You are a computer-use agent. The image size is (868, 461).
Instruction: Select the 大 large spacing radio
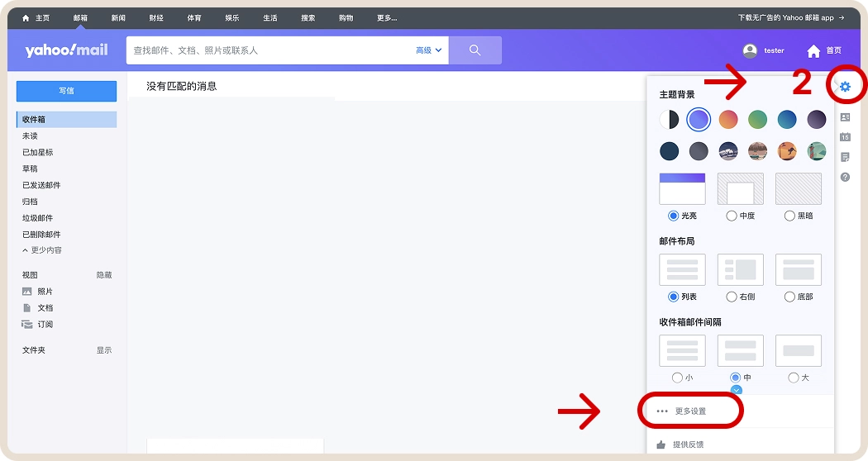pyautogui.click(x=794, y=378)
